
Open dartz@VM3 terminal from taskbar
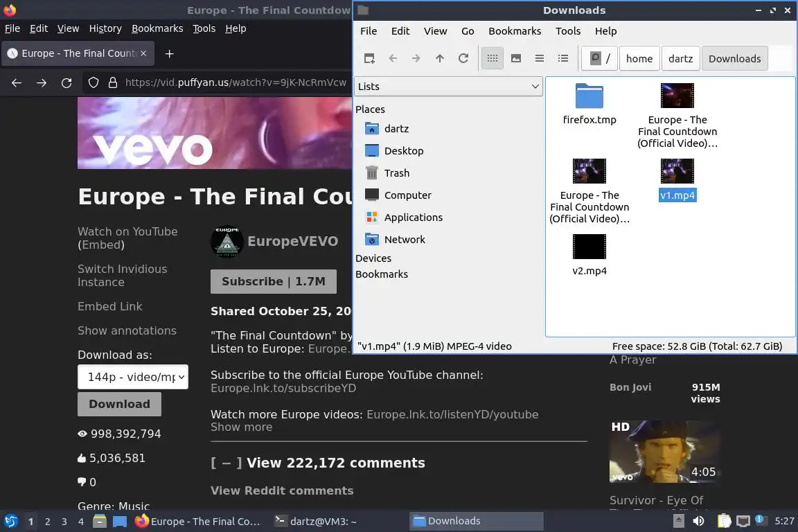(316, 522)
